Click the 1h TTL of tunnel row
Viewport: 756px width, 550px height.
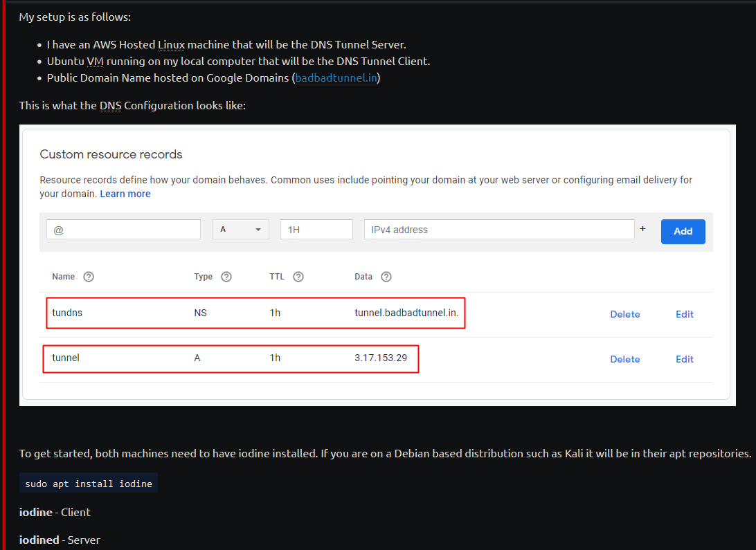point(275,358)
